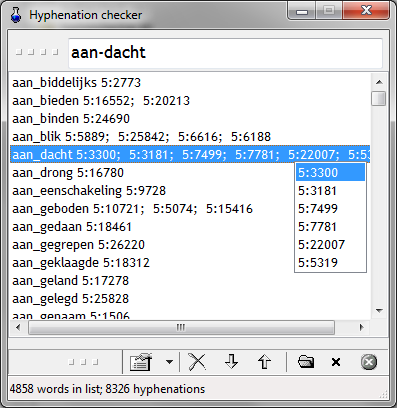Close the Hyphenation checker window
This screenshot has height=408, width=397.
[366, 11]
